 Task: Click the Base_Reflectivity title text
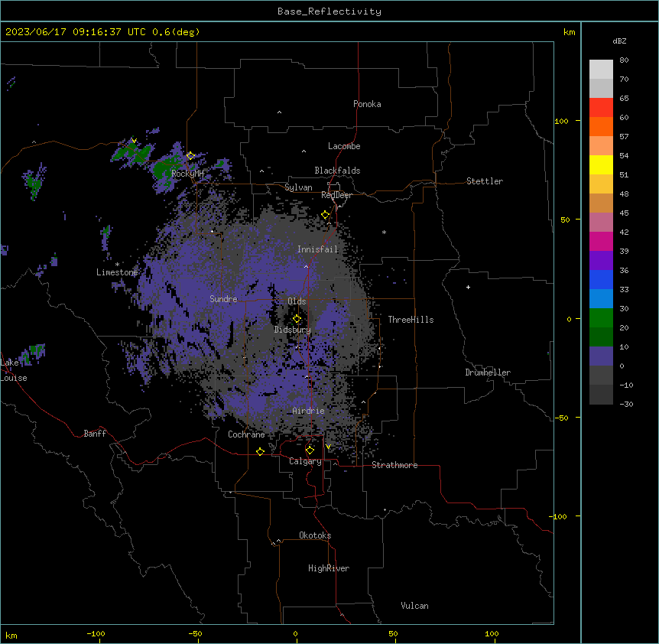(x=329, y=11)
